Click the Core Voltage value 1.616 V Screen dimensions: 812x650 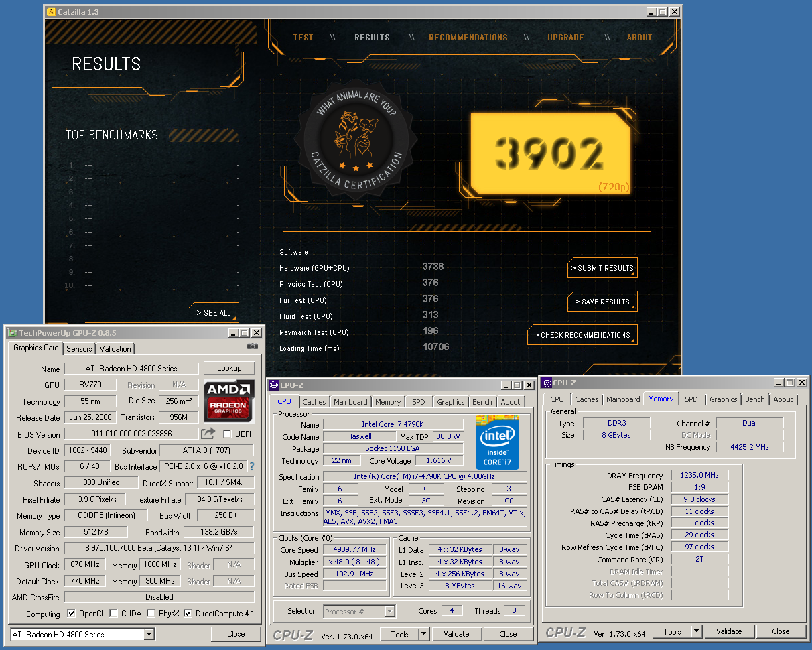pyautogui.click(x=439, y=461)
